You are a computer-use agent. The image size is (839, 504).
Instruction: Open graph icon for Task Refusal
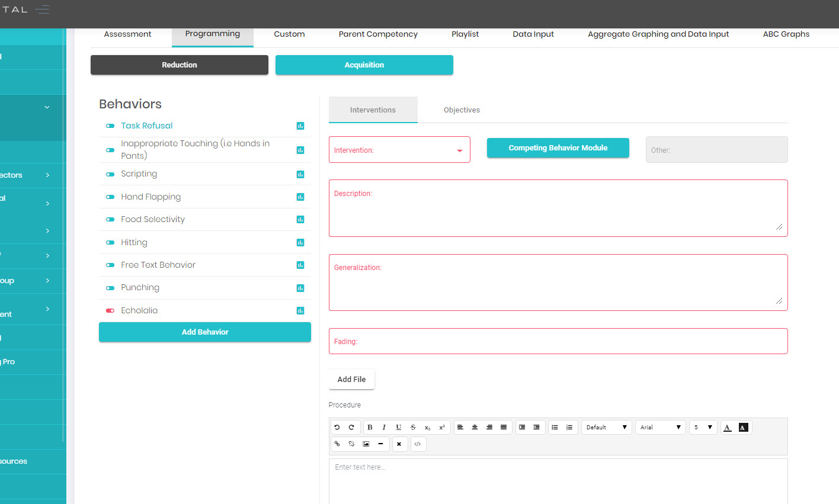tap(300, 126)
